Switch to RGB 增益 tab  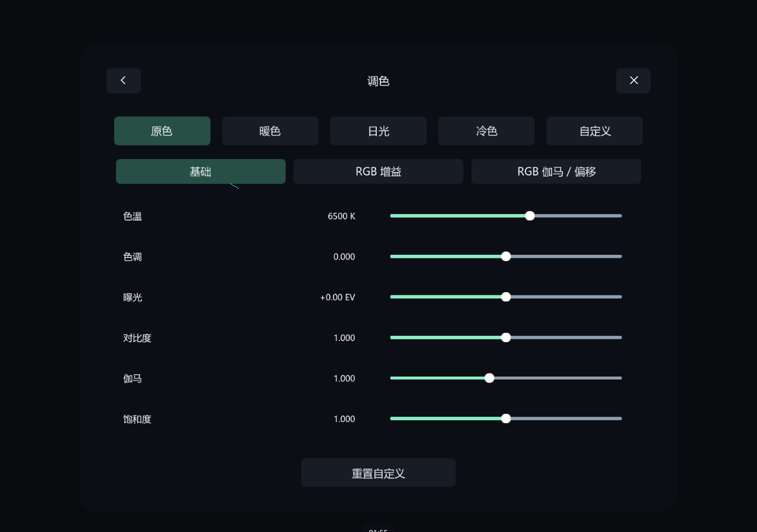point(378,171)
